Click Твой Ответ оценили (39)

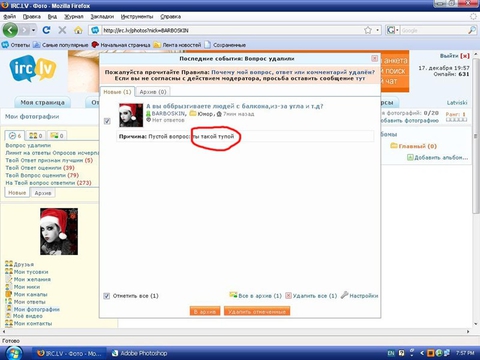point(40,168)
